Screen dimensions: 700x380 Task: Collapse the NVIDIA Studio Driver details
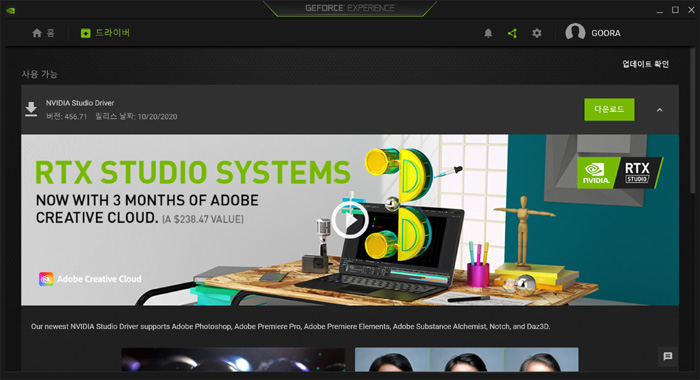659,110
